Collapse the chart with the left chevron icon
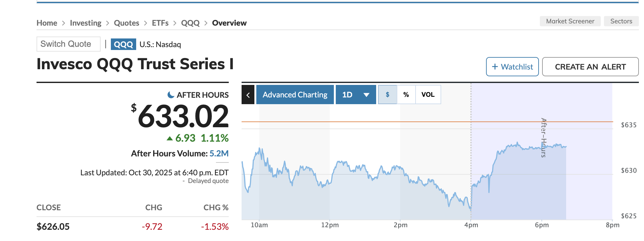This screenshot has width=644, height=241. (248, 95)
